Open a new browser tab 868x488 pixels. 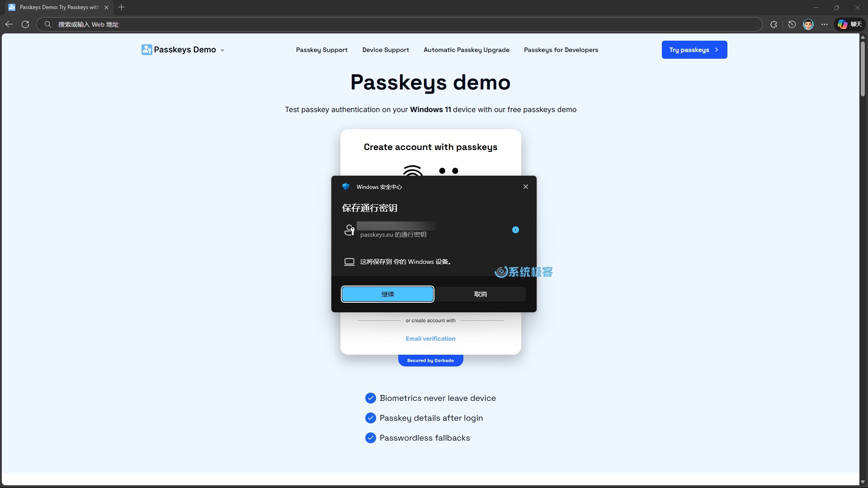point(121,7)
